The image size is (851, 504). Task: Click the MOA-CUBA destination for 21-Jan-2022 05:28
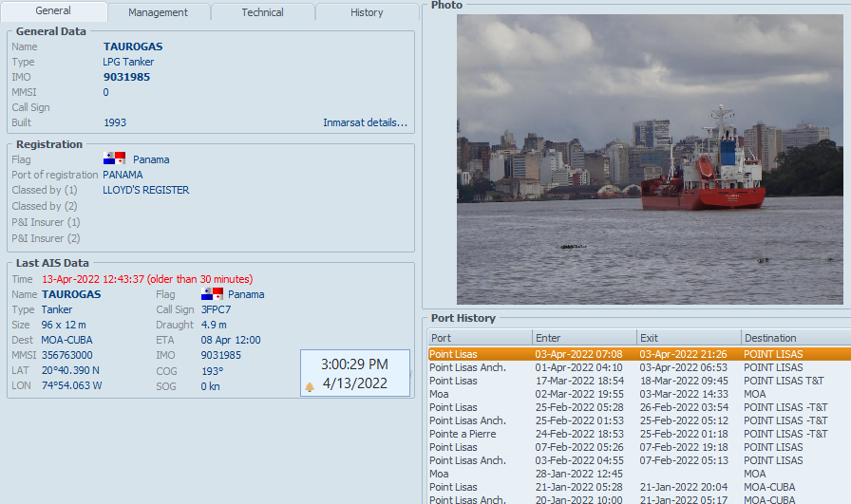(x=769, y=487)
